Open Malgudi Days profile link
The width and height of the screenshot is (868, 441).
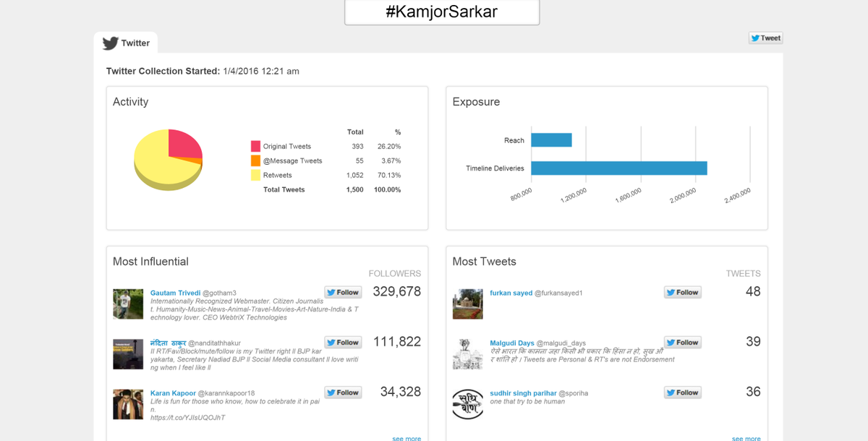(x=512, y=343)
